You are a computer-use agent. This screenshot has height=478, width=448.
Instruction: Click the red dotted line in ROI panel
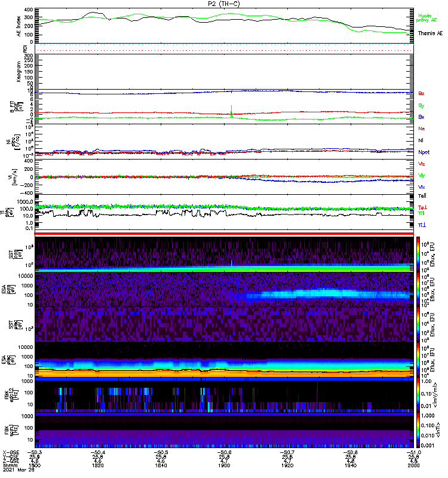pyautogui.click(x=224, y=51)
